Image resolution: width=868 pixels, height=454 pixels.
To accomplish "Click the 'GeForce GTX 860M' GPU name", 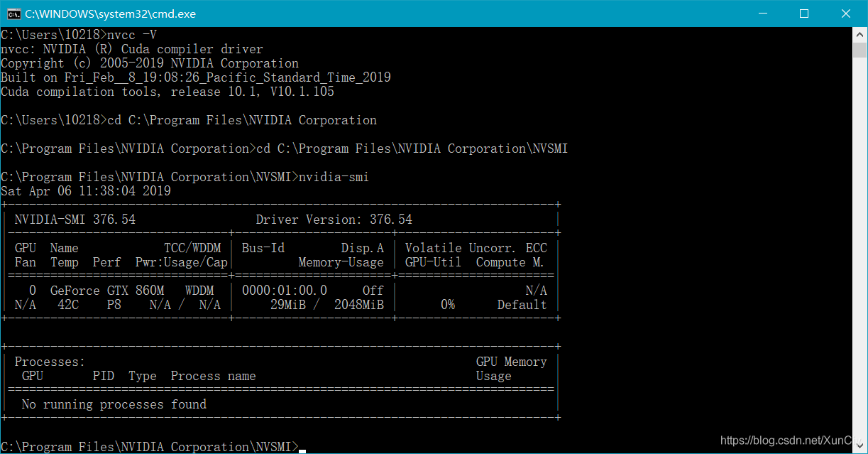I will [x=107, y=291].
